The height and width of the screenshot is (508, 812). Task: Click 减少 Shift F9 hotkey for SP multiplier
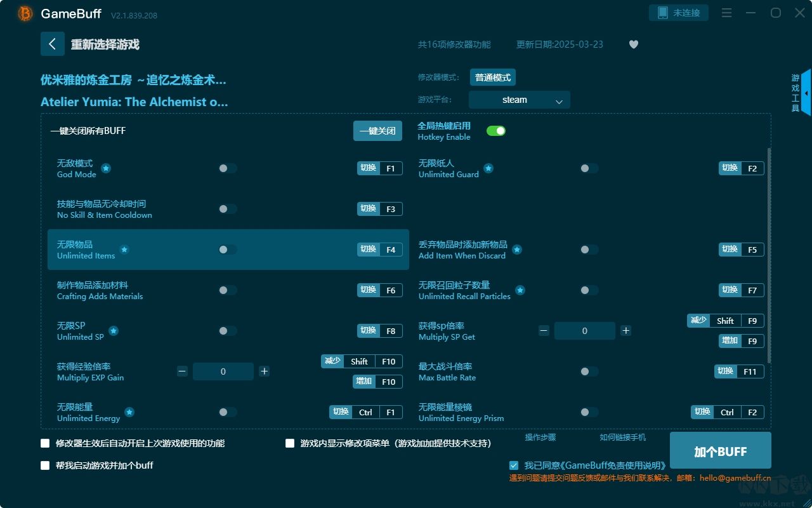pos(726,321)
